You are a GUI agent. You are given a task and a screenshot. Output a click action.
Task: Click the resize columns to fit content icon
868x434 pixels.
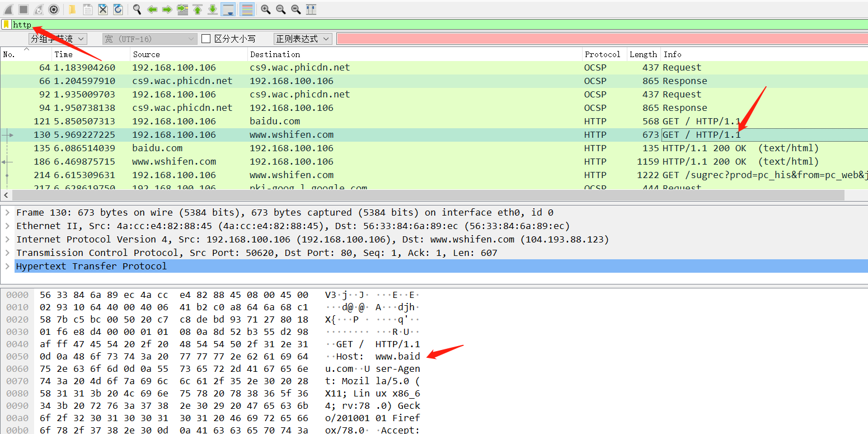click(x=311, y=10)
